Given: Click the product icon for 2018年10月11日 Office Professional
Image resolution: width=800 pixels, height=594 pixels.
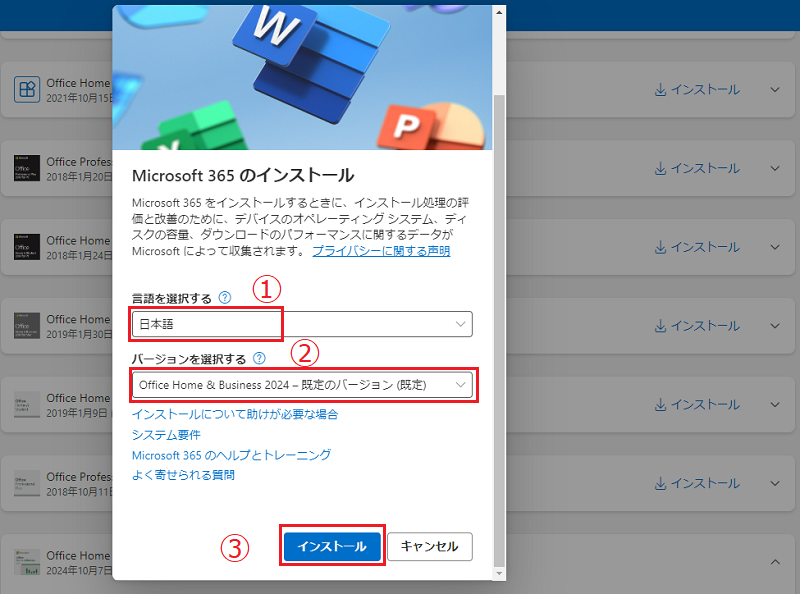Looking at the screenshot, I should [27, 483].
